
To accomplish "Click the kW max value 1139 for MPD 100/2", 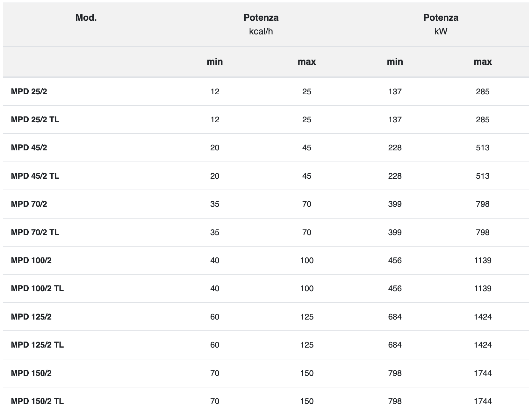I will point(483,261).
